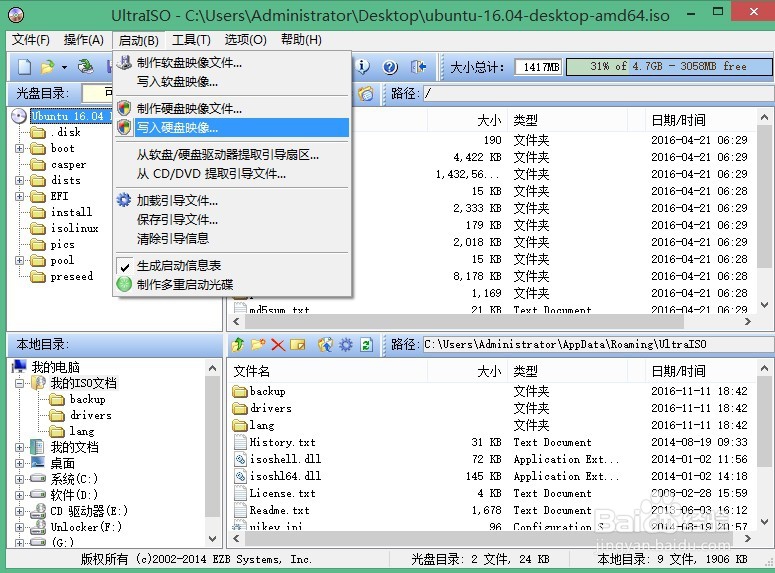This screenshot has height=573, width=775.
Task: Sort local list by 文件名 column header
Action: (328, 371)
